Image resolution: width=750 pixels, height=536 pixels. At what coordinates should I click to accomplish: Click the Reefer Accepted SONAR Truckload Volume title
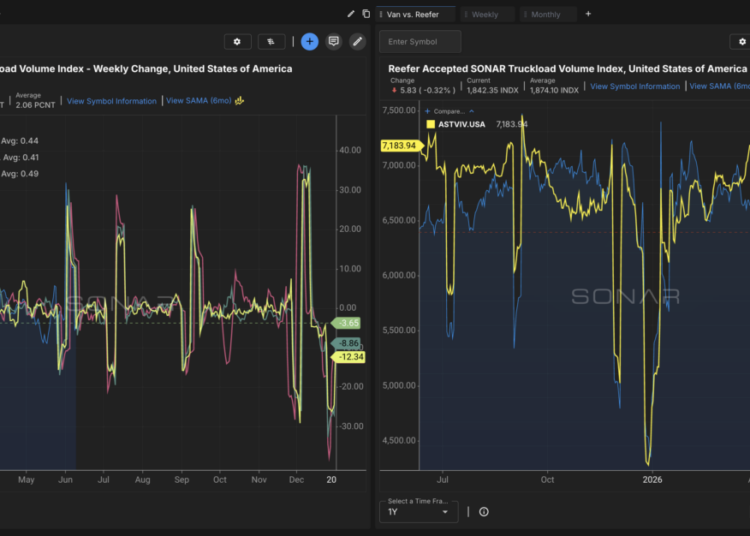pyautogui.click(x=567, y=69)
